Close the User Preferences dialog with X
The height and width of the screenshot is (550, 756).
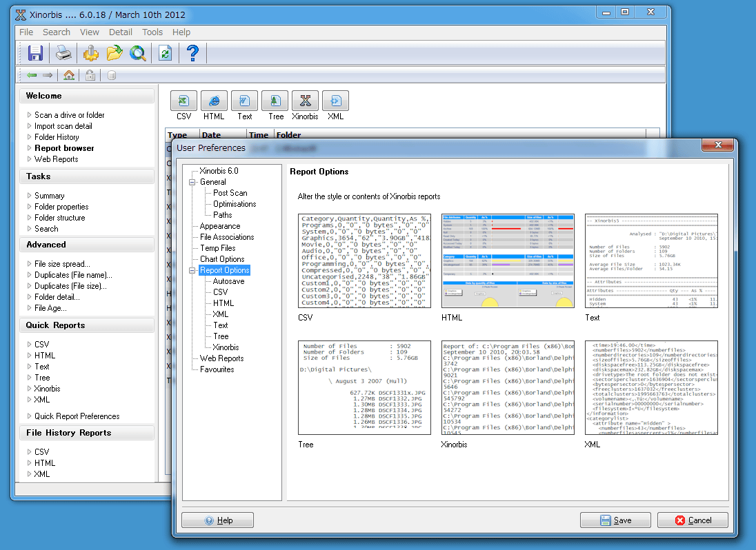718,145
